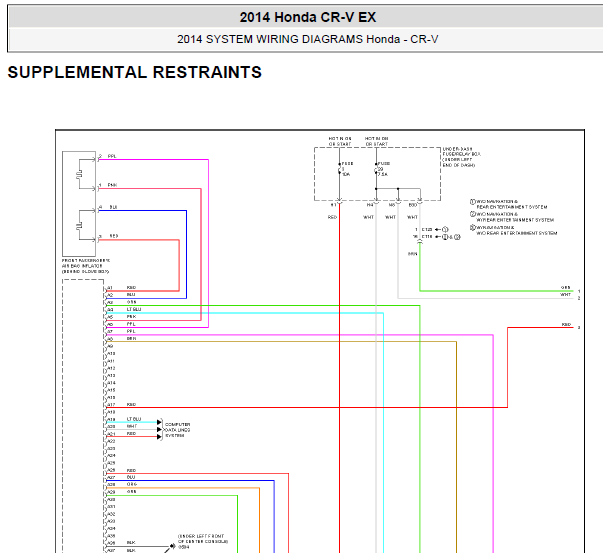The width and height of the screenshot is (603, 553).
Task: Select the 10A fuse symbol in the fuse box
Action: click(x=340, y=169)
